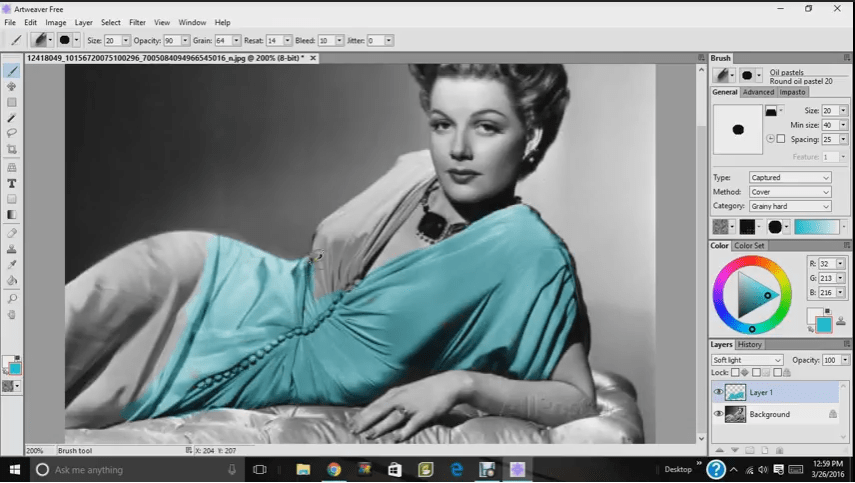The height and width of the screenshot is (483, 855).
Task: Pick a hue on the color wheel
Action: (x=752, y=262)
